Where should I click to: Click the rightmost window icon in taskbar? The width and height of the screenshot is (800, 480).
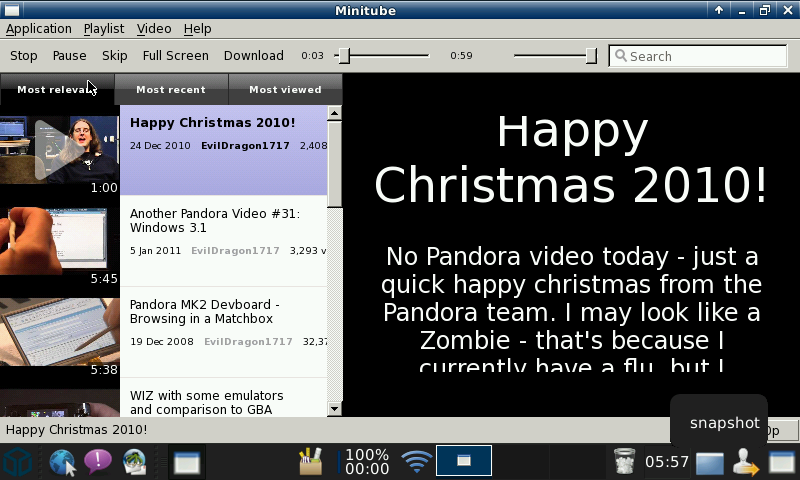[x=782, y=463]
